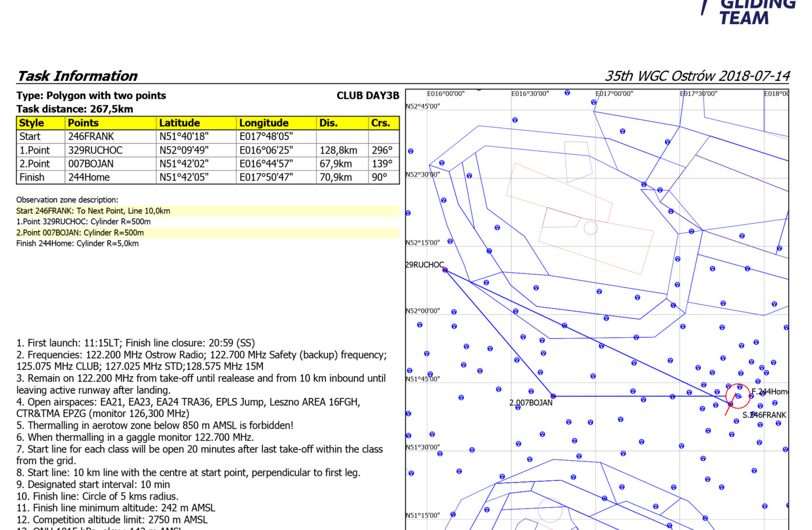Click the 35th WGC Ostrów date title

point(697,76)
